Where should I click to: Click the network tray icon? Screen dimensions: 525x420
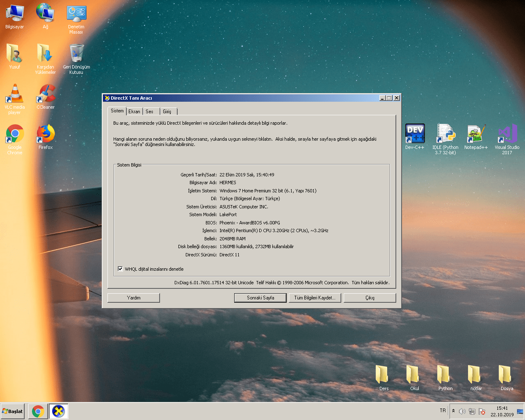[x=472, y=411]
